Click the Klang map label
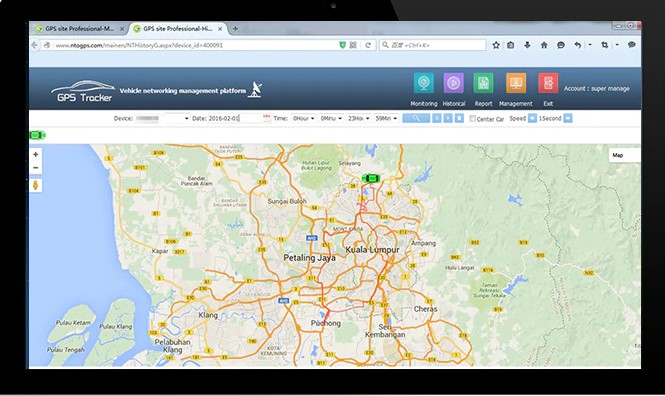The height and width of the screenshot is (396, 665). pyautogui.click(x=208, y=315)
